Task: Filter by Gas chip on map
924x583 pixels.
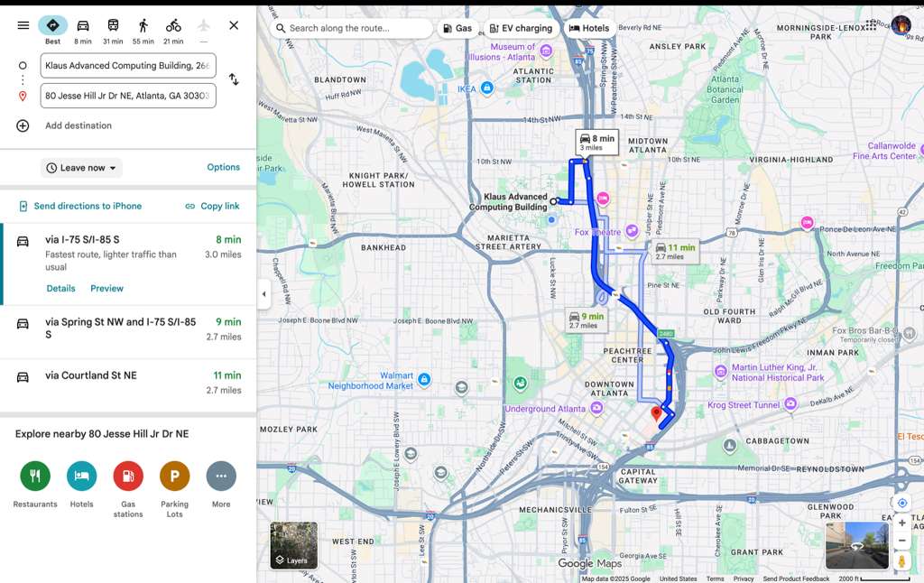Action: point(457,28)
